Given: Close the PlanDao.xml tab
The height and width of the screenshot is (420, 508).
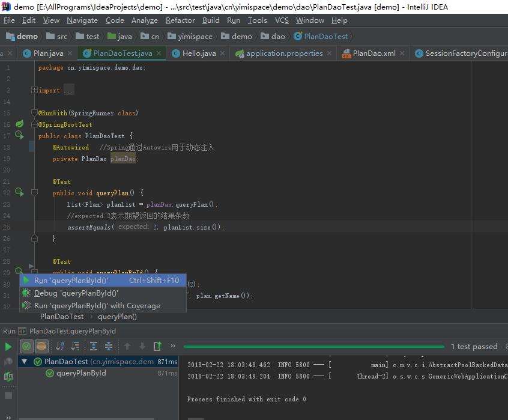Looking at the screenshot, I should 402,53.
